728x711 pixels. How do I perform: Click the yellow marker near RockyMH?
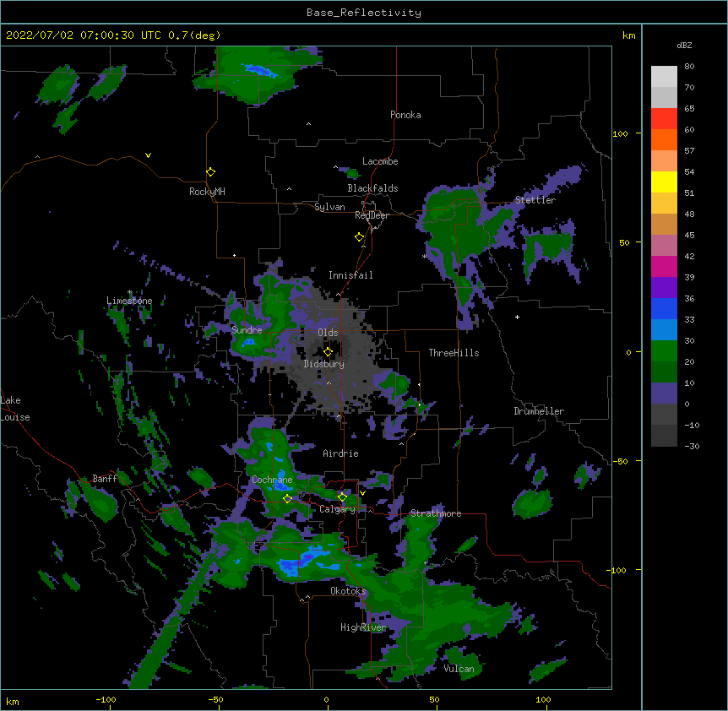[210, 172]
